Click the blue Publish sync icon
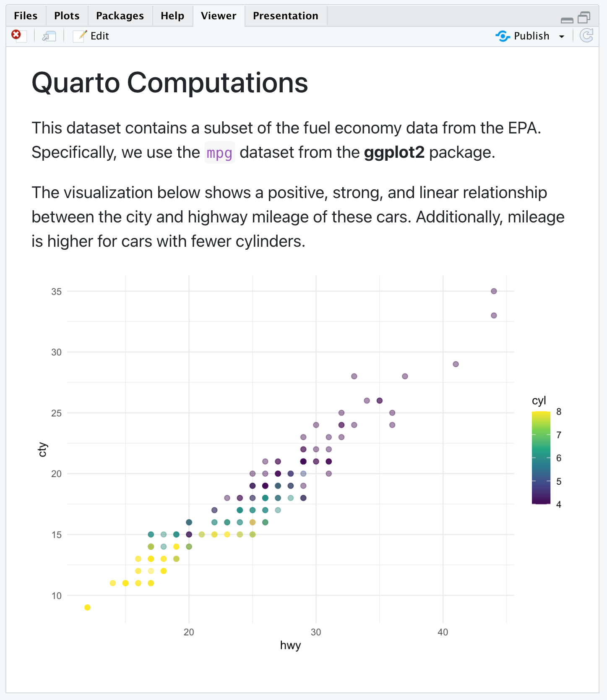607x700 pixels. [x=503, y=36]
